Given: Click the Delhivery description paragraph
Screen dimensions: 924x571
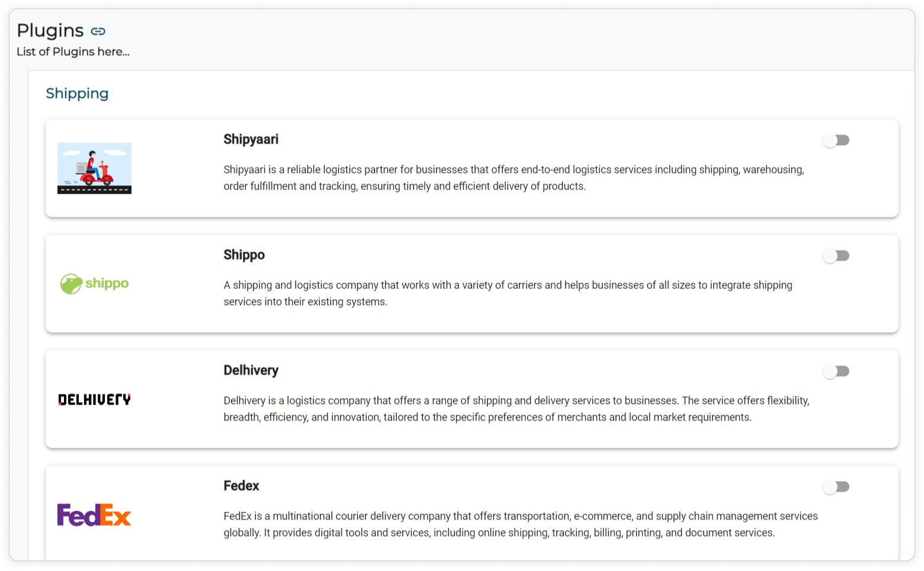Looking at the screenshot, I should pyautogui.click(x=516, y=409).
